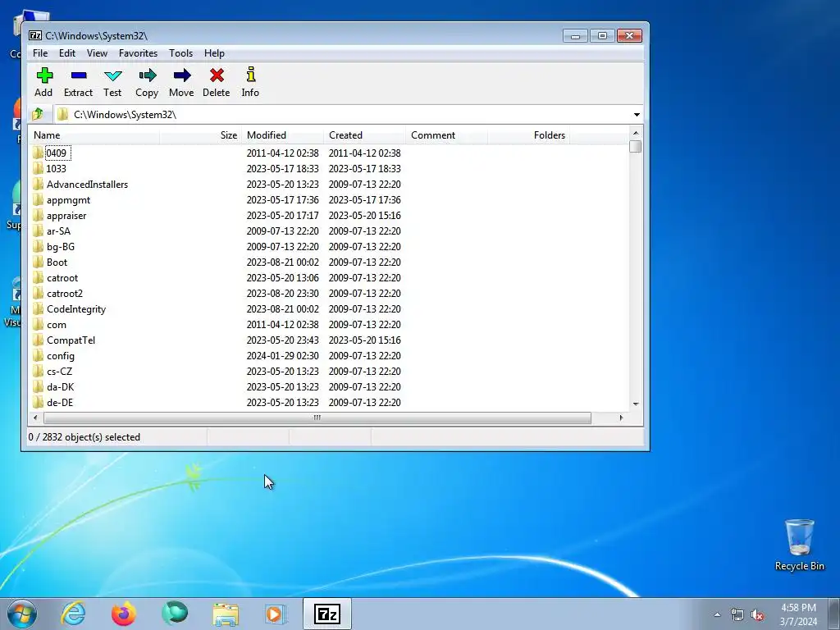Select the config folder icon
Viewport: 840px width, 630px height.
(38, 356)
